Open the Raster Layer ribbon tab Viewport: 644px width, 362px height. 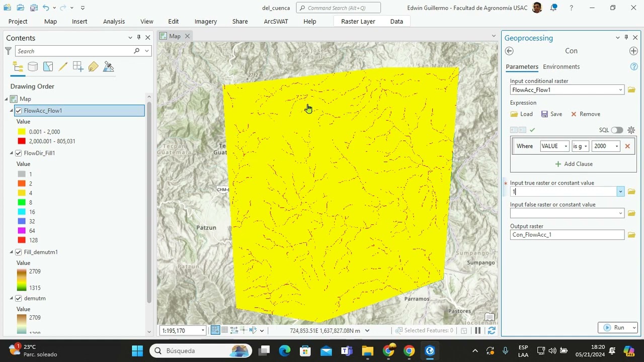click(x=358, y=21)
